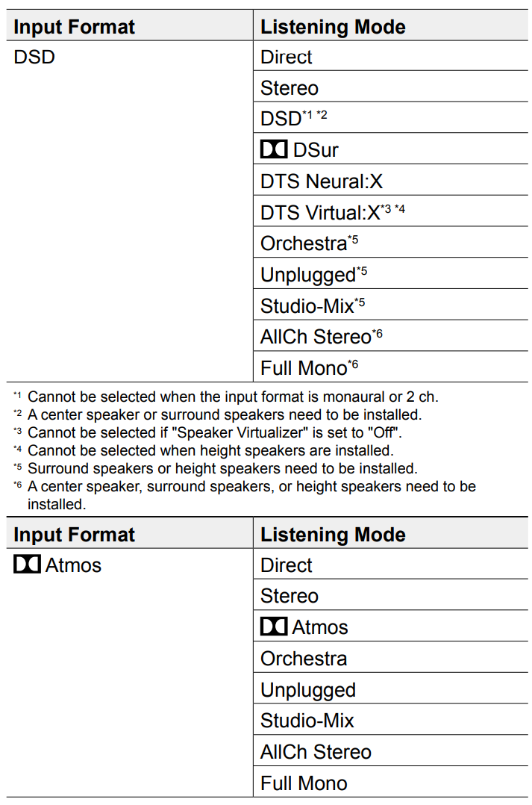The width and height of the screenshot is (532, 805).
Task: Click Full Mono in the Atmos table
Action: [x=304, y=783]
